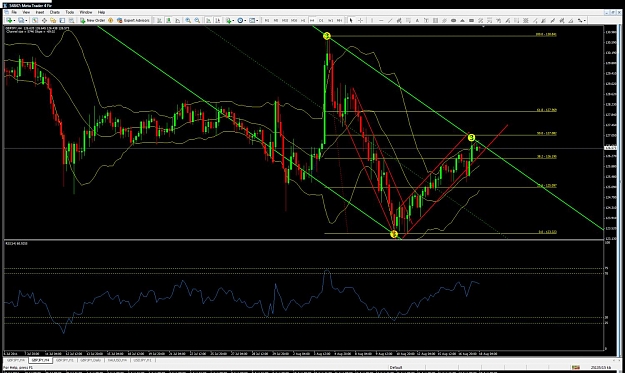
Task: Select the Trendline drawing tool
Action: click(x=390, y=20)
